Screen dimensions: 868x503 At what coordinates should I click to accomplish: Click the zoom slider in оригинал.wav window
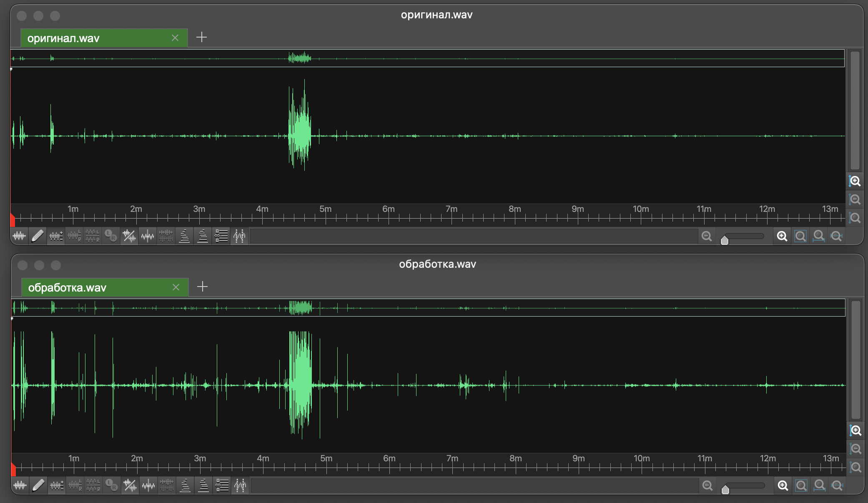click(744, 236)
